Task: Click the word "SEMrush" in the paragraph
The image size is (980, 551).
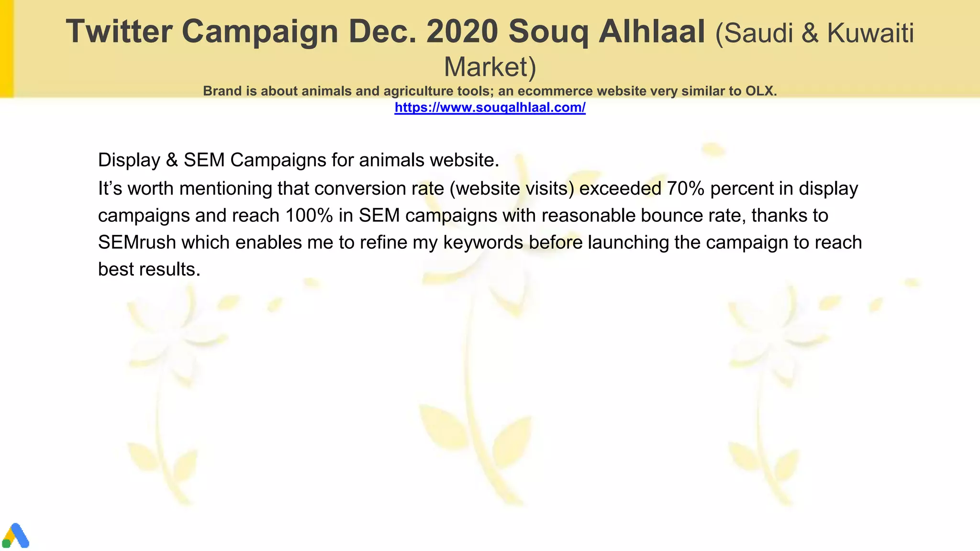Action: [137, 242]
